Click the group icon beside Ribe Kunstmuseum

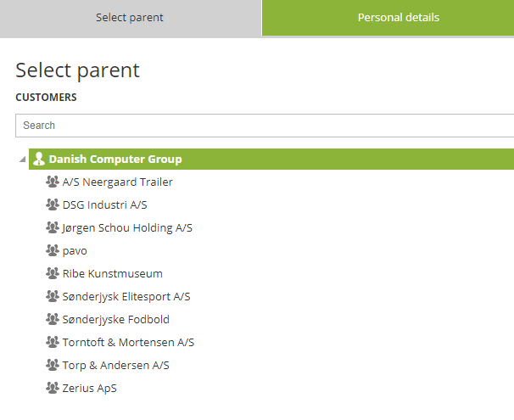tap(53, 273)
